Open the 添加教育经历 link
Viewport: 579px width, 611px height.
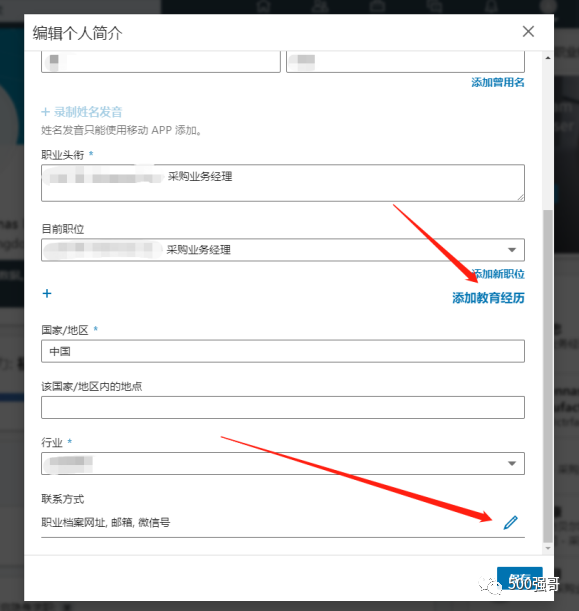488,298
